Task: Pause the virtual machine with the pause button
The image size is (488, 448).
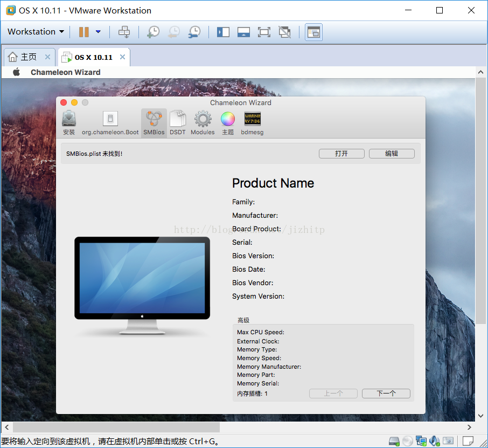Action: click(x=83, y=32)
